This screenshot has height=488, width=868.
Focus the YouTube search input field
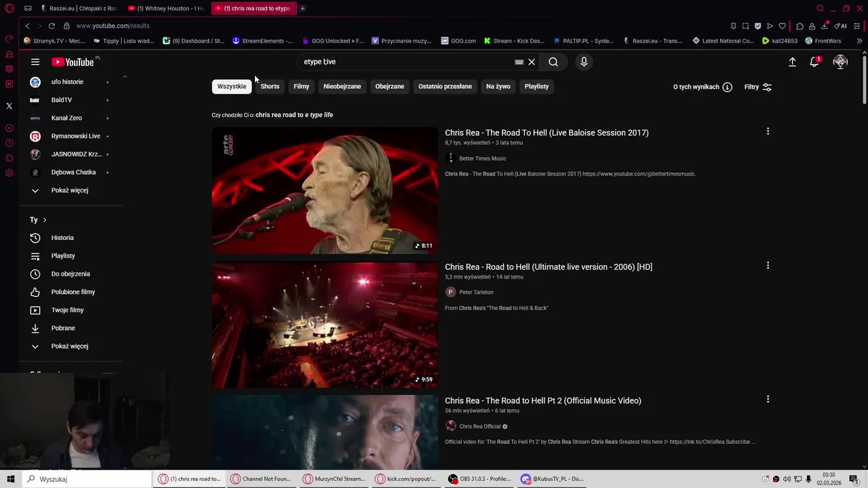(x=407, y=62)
